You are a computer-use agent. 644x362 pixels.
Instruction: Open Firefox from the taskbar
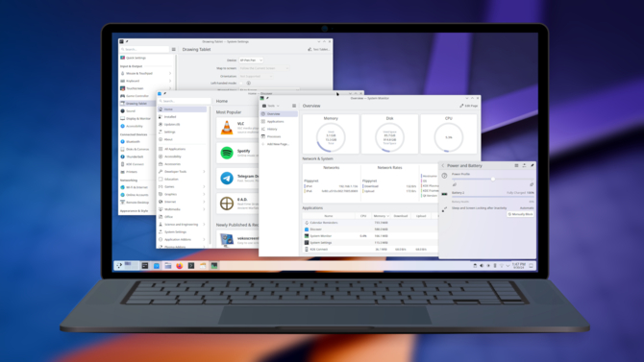180,266
